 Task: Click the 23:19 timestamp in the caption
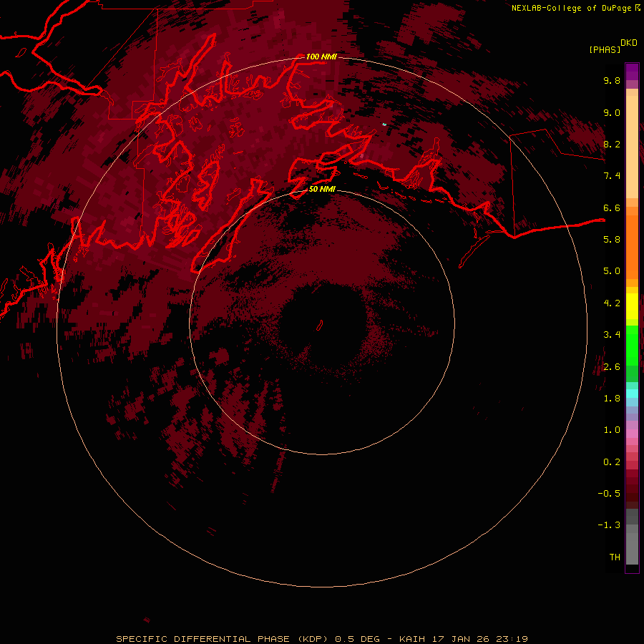click(x=513, y=639)
